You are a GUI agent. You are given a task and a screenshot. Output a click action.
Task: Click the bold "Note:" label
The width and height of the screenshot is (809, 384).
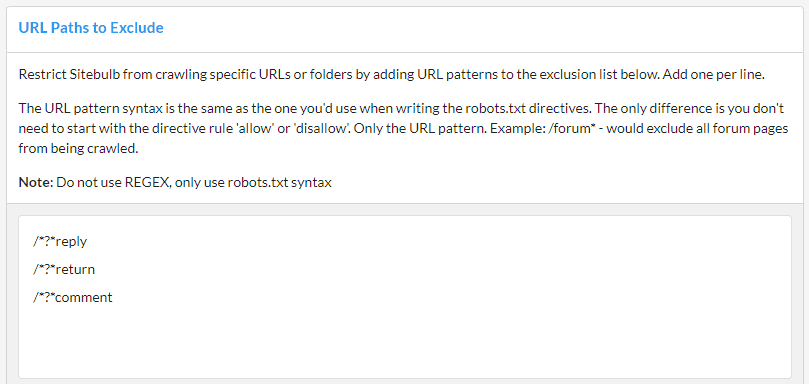click(x=36, y=182)
